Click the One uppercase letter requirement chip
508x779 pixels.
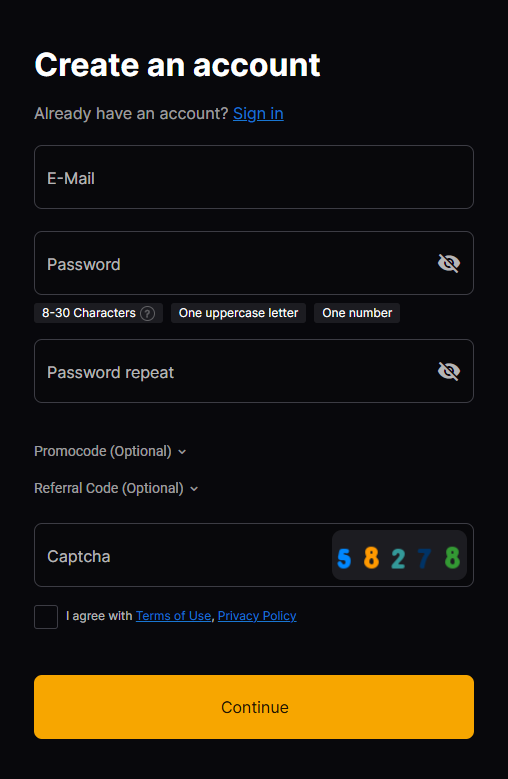(238, 313)
